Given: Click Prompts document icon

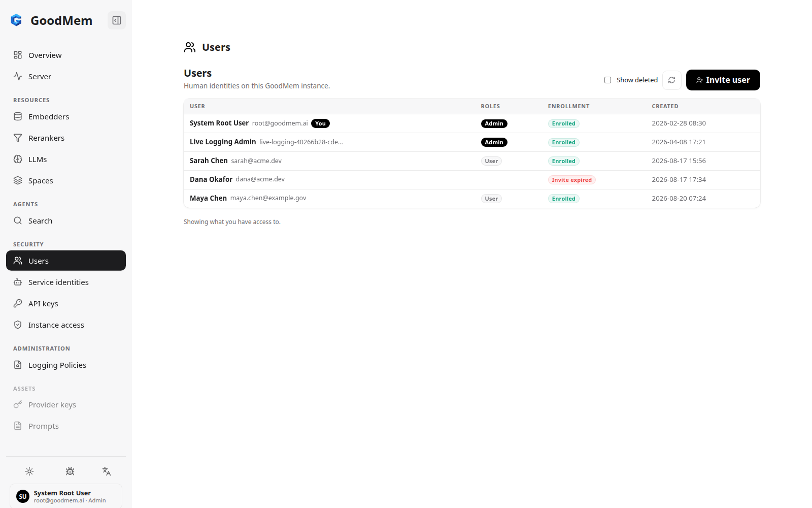Looking at the screenshot, I should [18, 426].
